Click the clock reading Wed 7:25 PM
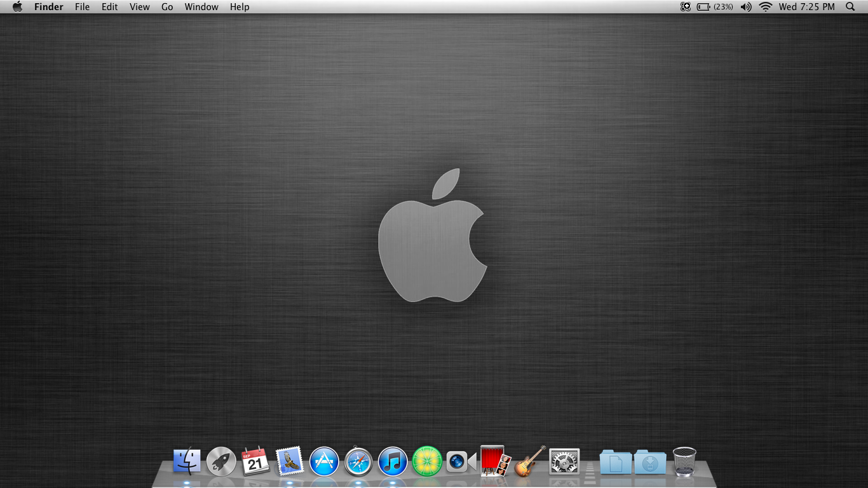Screen dimensions: 868x488 (x=807, y=7)
